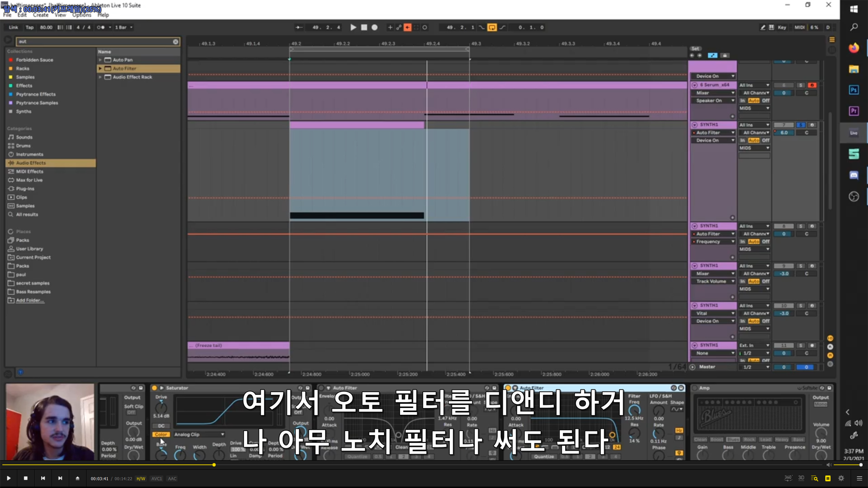Toggle the Link button

coord(13,28)
